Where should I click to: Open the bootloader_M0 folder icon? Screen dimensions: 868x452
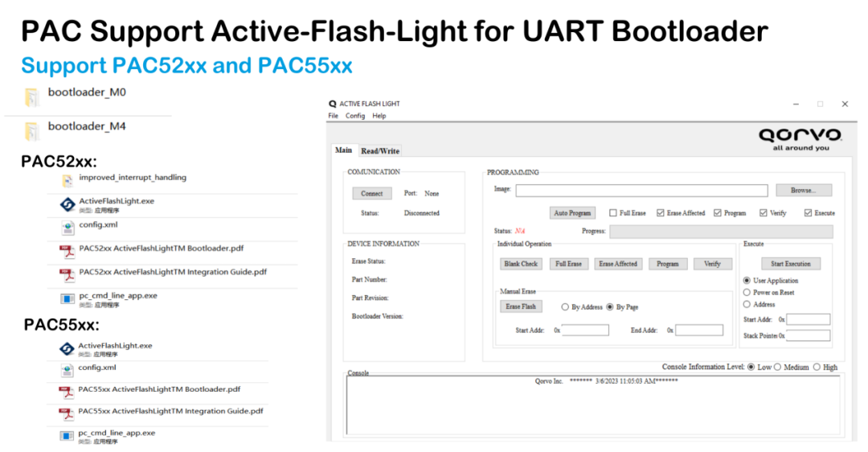[x=31, y=97]
